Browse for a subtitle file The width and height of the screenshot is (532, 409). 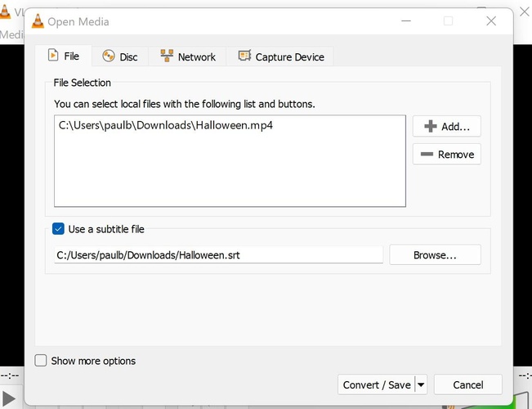(x=435, y=254)
